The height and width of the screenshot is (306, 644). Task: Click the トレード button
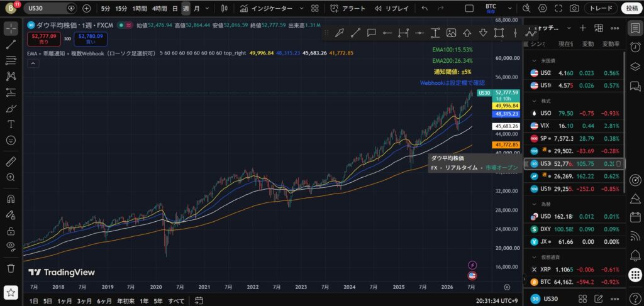pos(601,8)
